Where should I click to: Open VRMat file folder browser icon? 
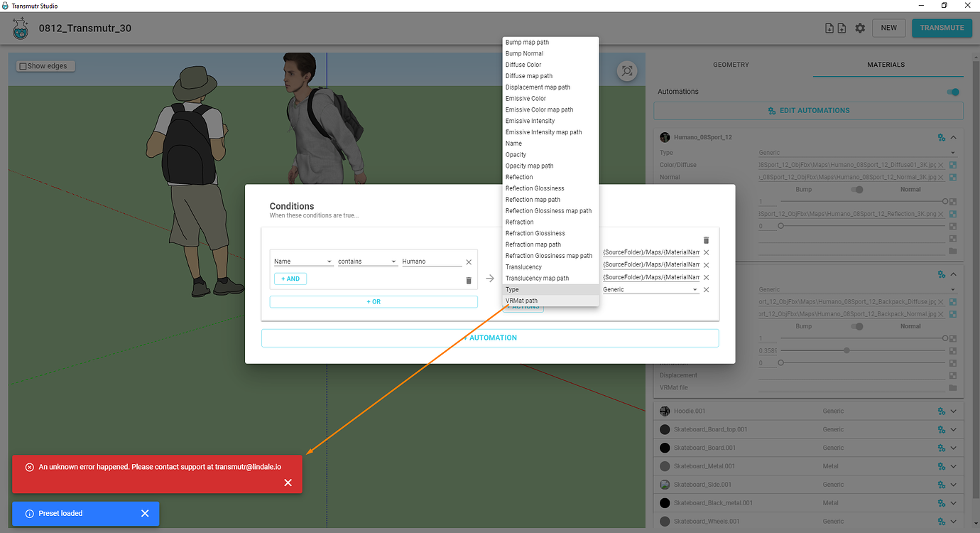pos(952,388)
